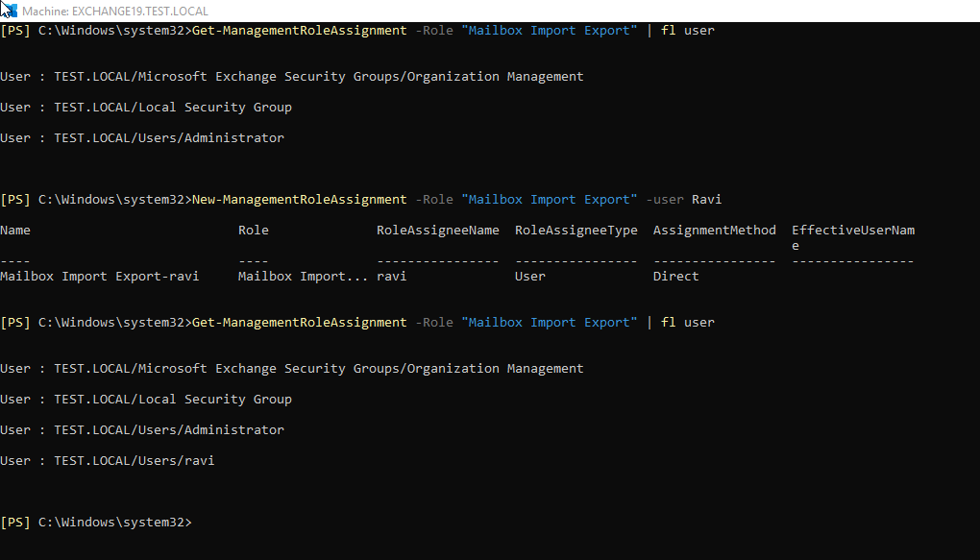The height and width of the screenshot is (560, 980).
Task: Click the 'Ravi' argument after -user
Action: (x=706, y=200)
